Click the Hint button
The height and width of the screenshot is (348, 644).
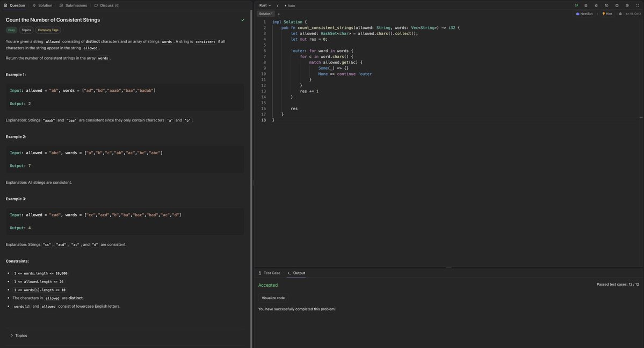(x=607, y=13)
